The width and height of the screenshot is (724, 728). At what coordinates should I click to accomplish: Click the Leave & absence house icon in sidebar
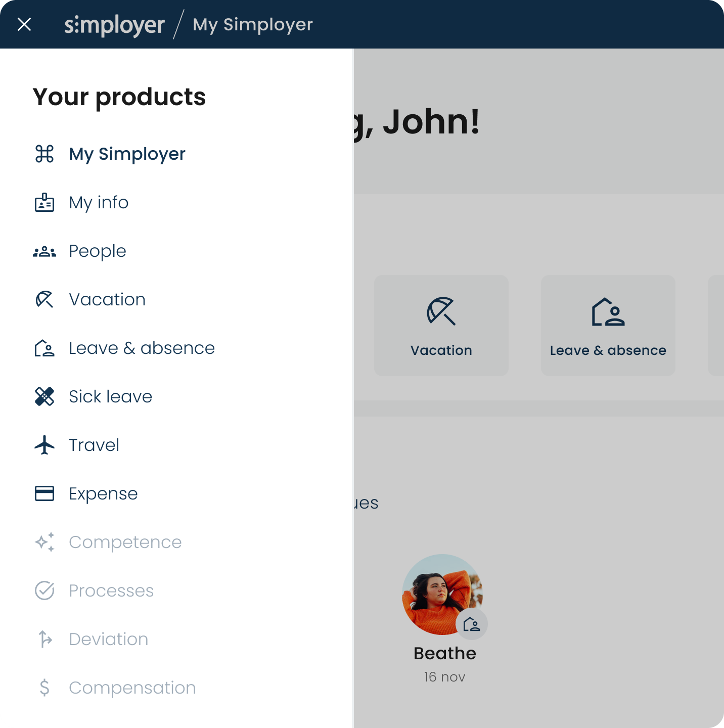pos(44,348)
